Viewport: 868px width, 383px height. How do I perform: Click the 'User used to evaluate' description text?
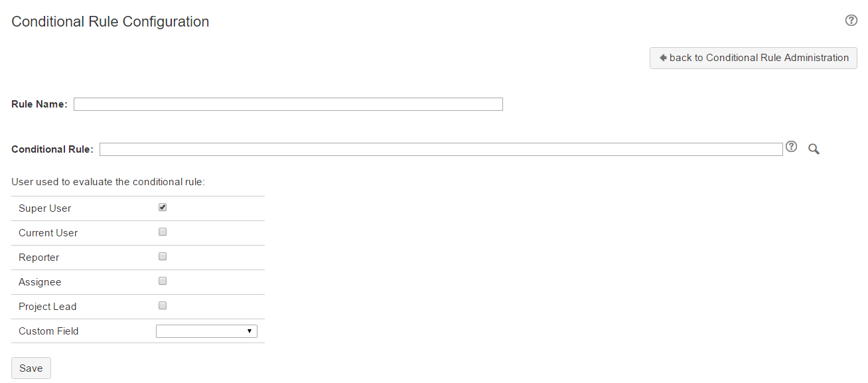point(108,182)
